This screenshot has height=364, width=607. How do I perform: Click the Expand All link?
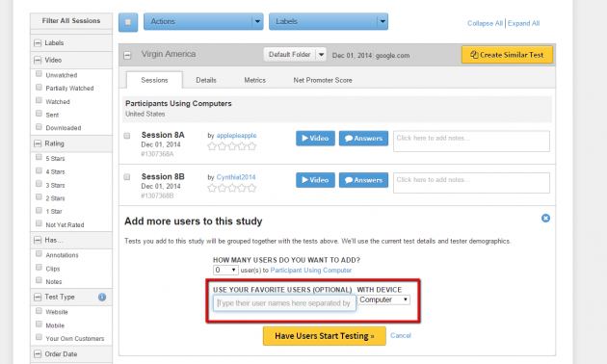point(523,24)
